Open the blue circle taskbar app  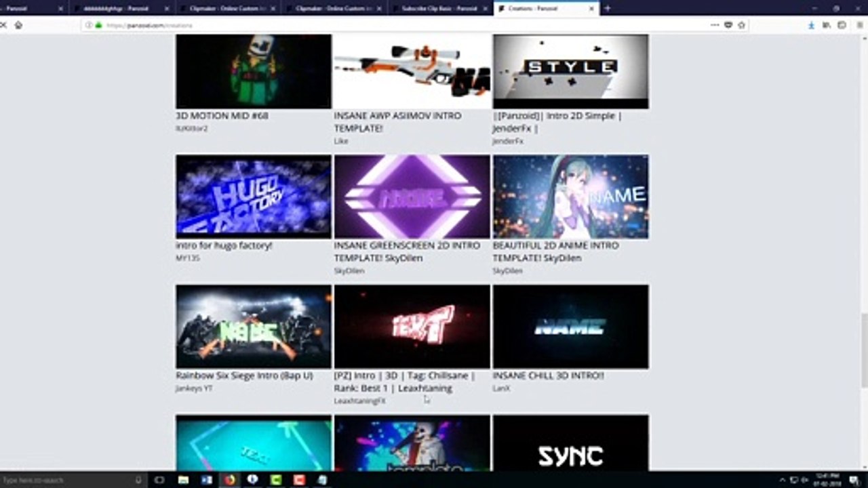pyautogui.click(x=252, y=480)
